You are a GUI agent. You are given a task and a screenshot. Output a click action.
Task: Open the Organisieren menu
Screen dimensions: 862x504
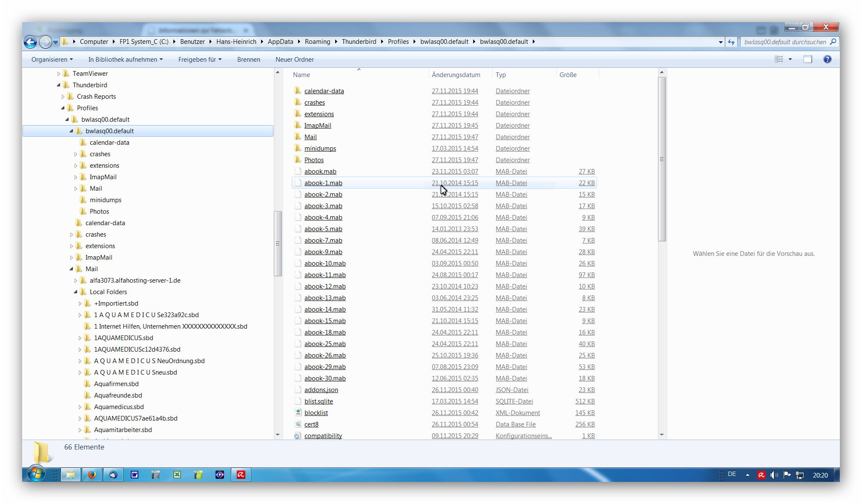[x=52, y=60]
